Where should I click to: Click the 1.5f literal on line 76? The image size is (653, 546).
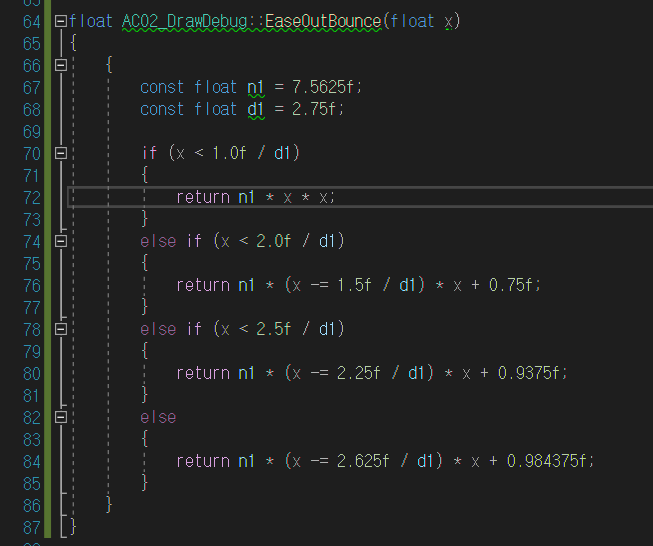click(x=354, y=285)
